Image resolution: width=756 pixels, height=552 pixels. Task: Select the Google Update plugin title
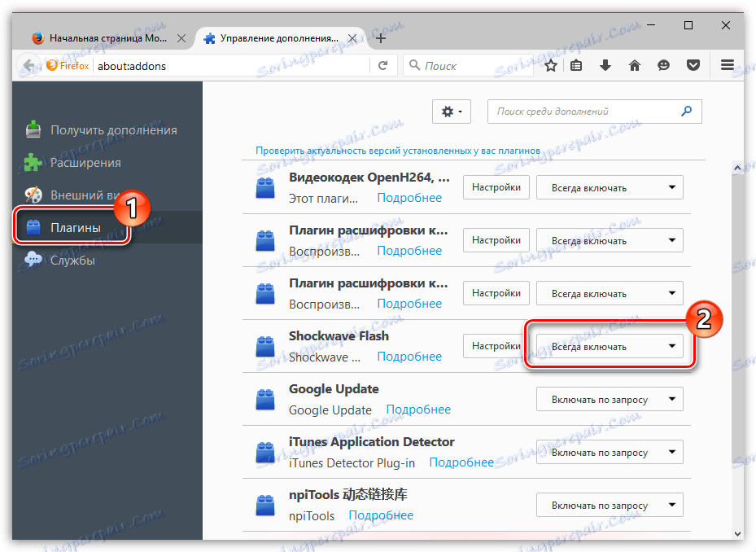(x=334, y=389)
